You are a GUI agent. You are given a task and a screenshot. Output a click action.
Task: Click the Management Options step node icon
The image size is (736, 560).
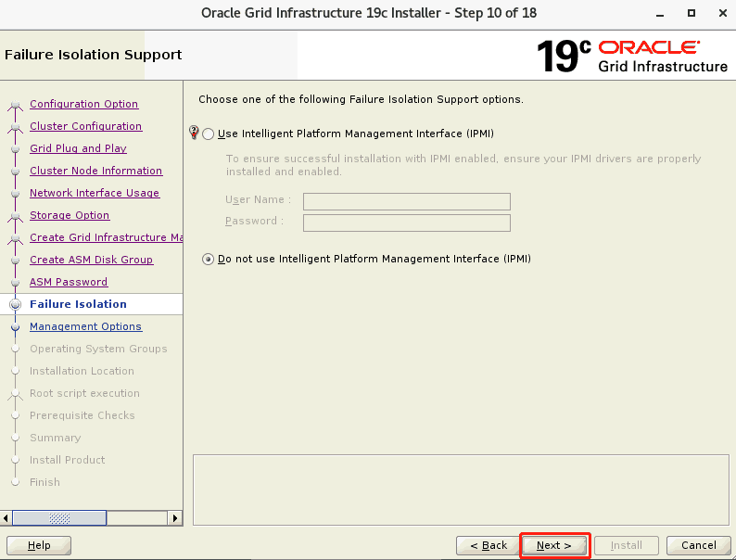click(16, 326)
